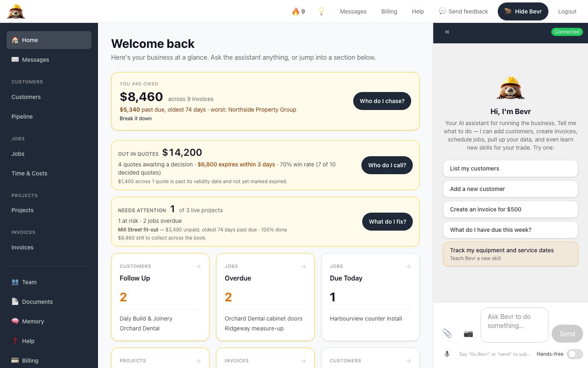The image size is (588, 368).
Task: Go to Home in the sidebar
Action: [x=49, y=40]
